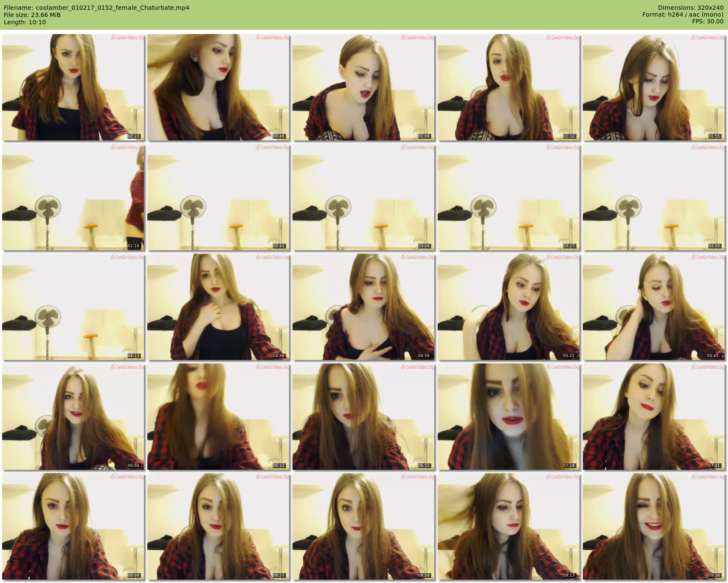Select the "Dimensions: 320x240" text

click(x=691, y=8)
